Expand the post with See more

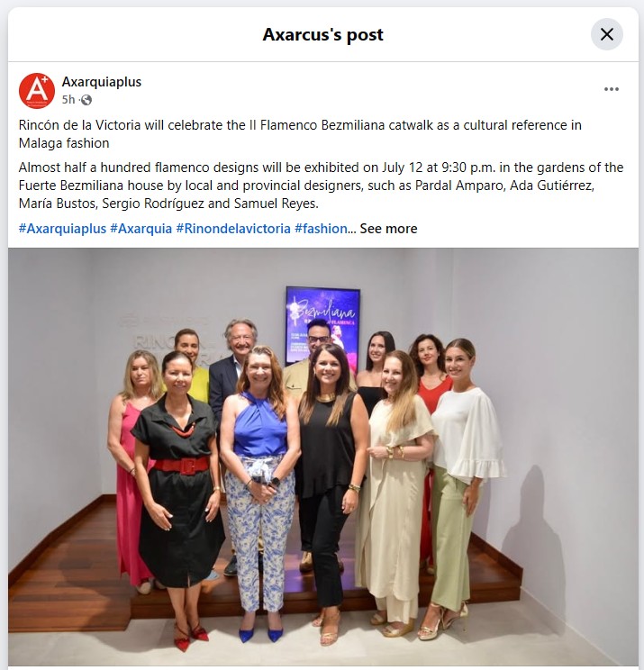pos(388,229)
